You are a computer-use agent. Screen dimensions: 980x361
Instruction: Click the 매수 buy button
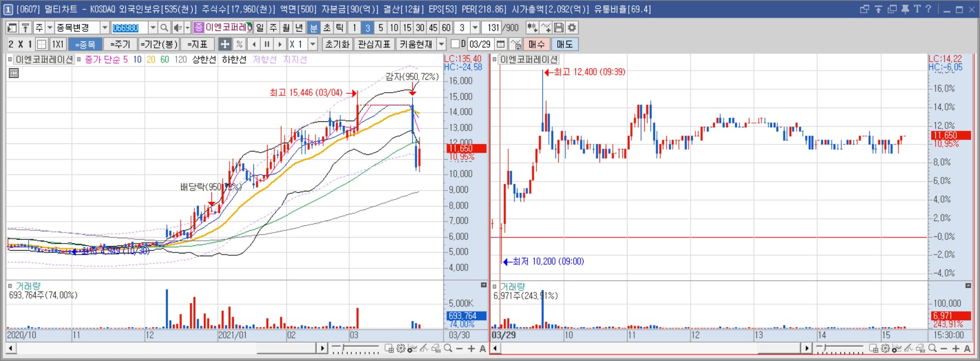pos(536,44)
